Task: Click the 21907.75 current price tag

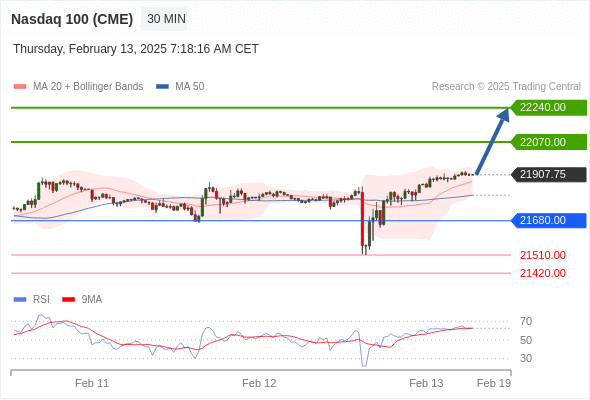Action: point(549,175)
